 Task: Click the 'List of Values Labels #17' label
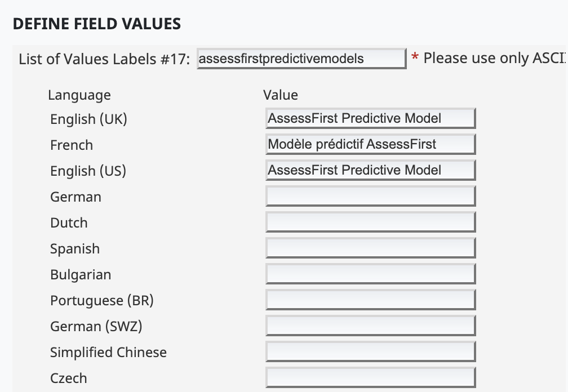point(104,59)
